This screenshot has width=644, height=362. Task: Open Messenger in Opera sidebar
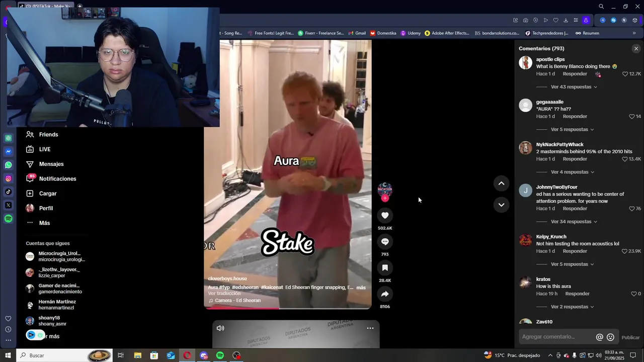click(x=9, y=151)
